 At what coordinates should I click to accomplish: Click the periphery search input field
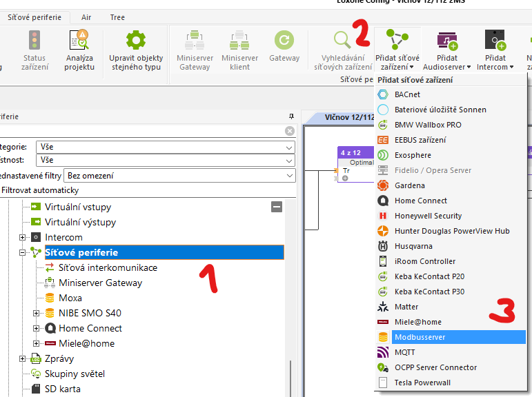tap(142, 131)
